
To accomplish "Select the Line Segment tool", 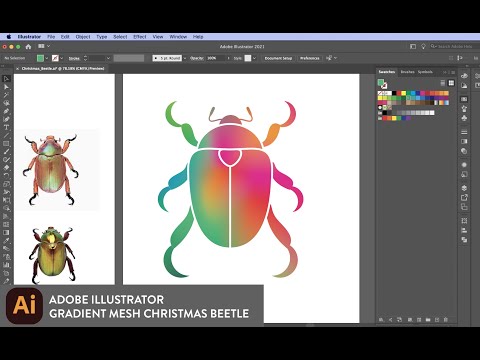I will click(6, 135).
